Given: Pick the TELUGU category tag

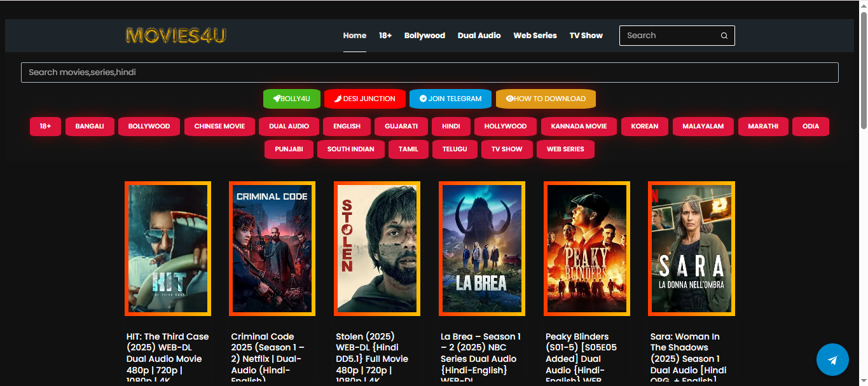Looking at the screenshot, I should click(455, 149).
